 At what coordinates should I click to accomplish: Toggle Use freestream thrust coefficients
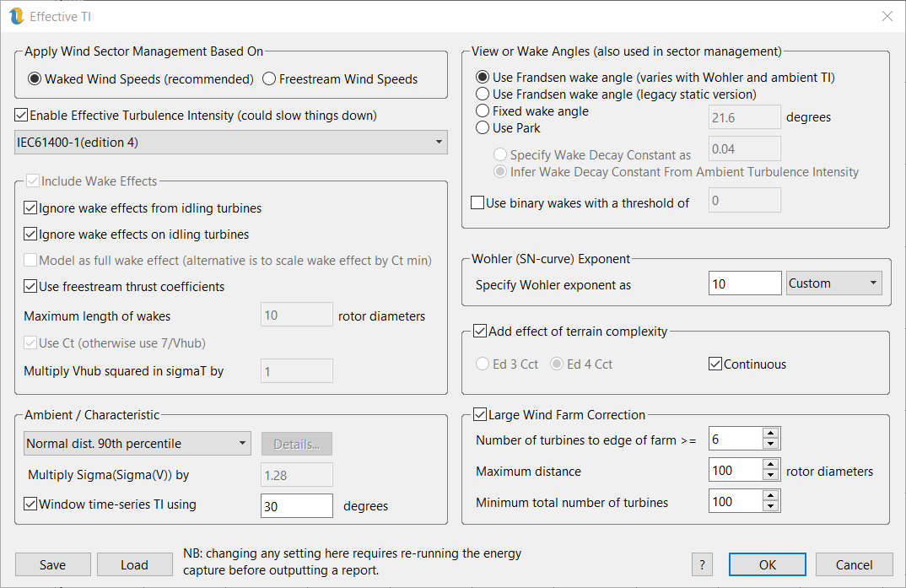[31, 287]
